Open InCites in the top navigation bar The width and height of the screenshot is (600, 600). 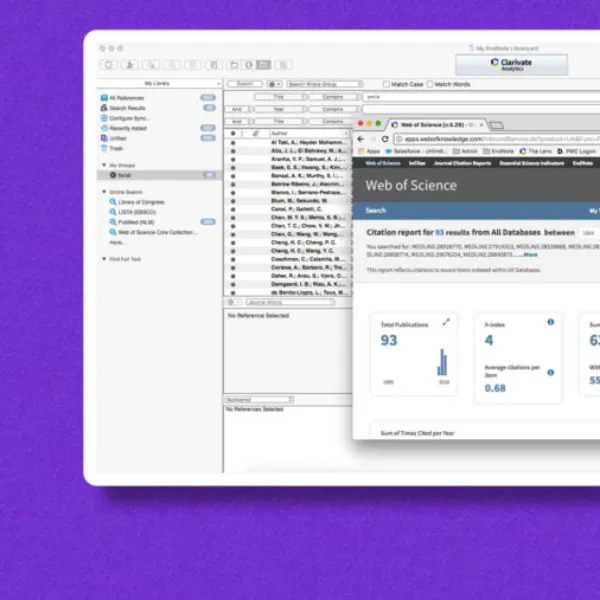point(417,163)
